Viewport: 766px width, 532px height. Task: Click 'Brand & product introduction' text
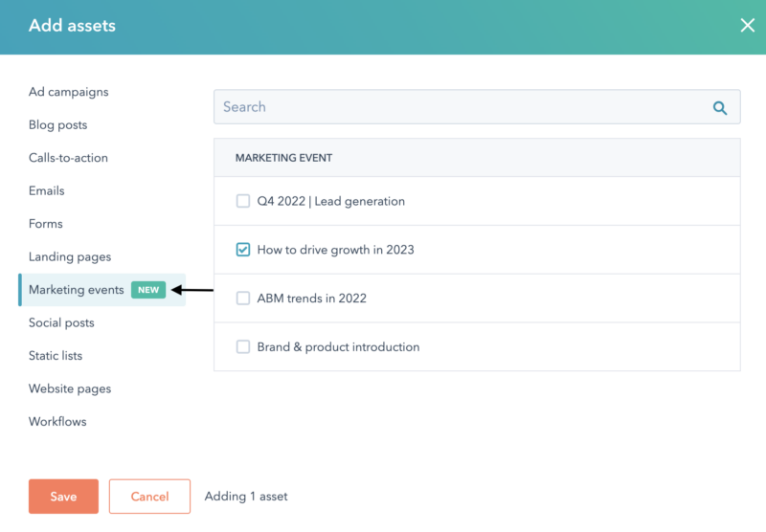click(338, 347)
